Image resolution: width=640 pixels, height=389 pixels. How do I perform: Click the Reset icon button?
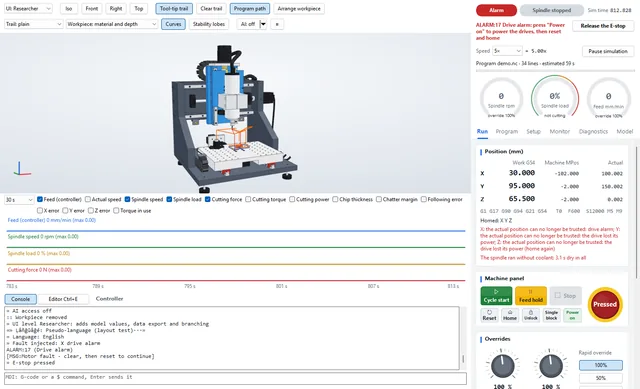(x=489, y=315)
